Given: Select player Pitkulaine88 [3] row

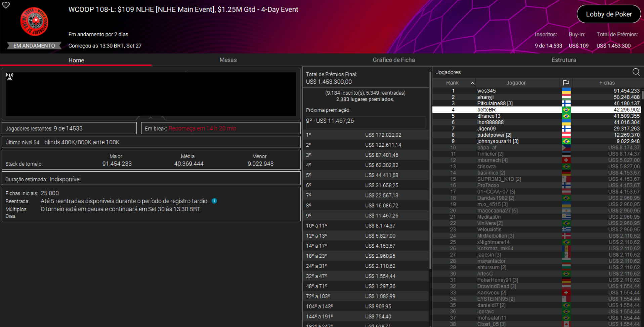Looking at the screenshot, I should coord(537,104).
